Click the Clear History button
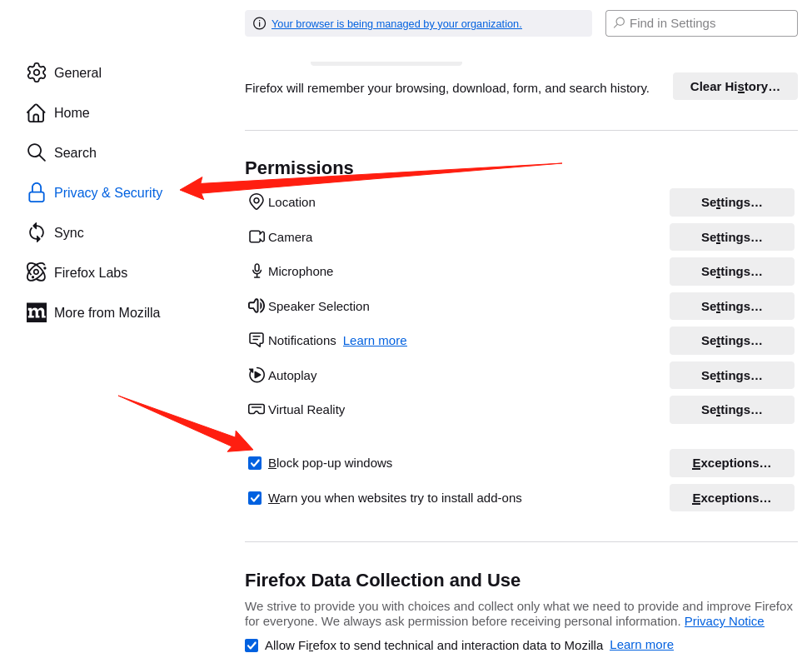The height and width of the screenshot is (668, 812). pyautogui.click(x=735, y=87)
